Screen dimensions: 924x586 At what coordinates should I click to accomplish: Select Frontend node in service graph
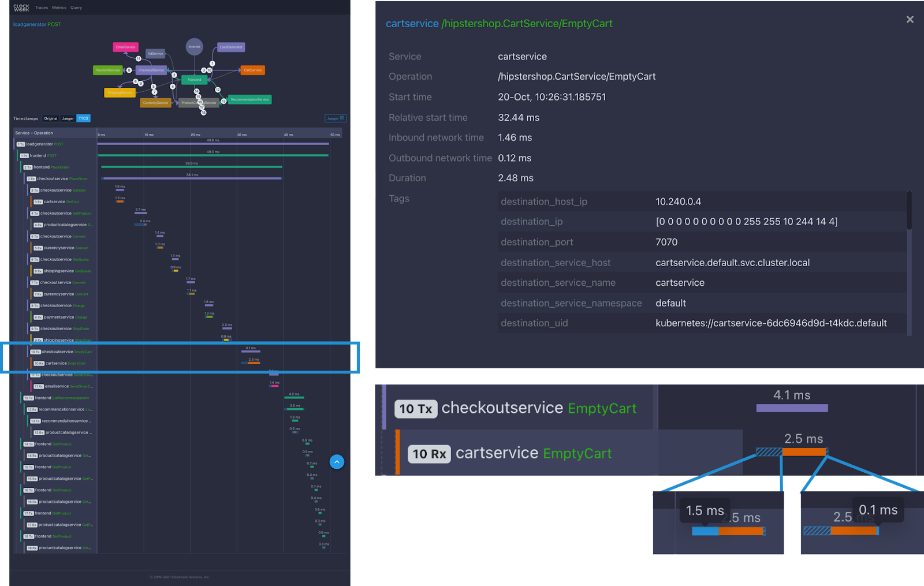coord(195,80)
